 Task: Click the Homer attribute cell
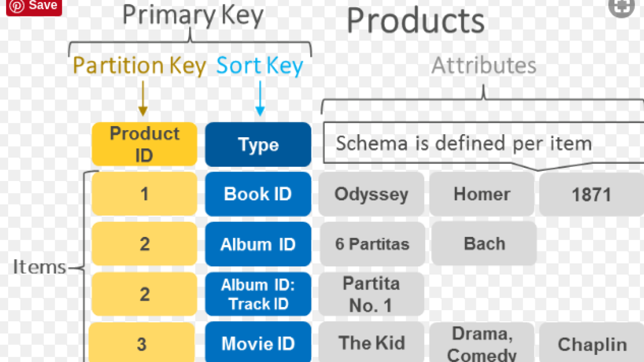coord(481,194)
